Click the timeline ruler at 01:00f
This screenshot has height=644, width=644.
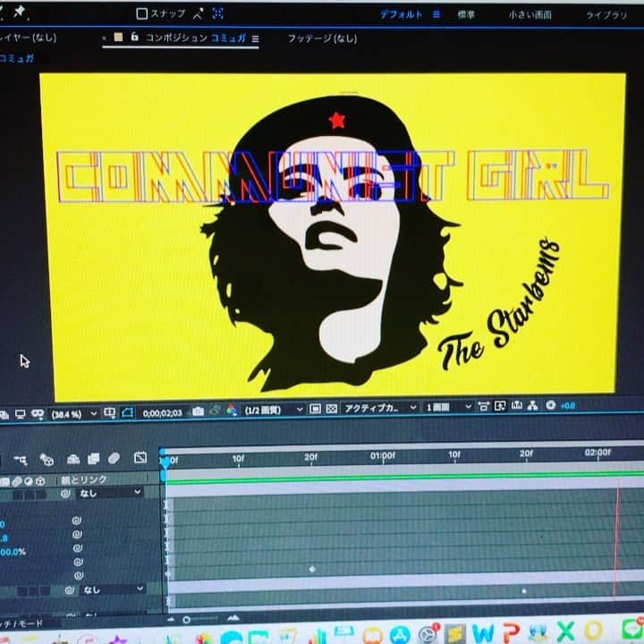pyautogui.click(x=383, y=456)
